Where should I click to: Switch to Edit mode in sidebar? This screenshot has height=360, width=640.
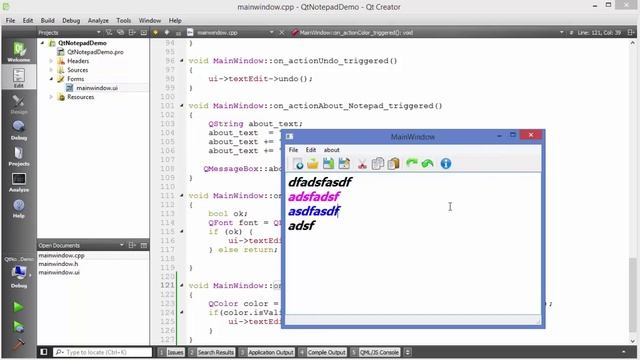tap(19, 78)
